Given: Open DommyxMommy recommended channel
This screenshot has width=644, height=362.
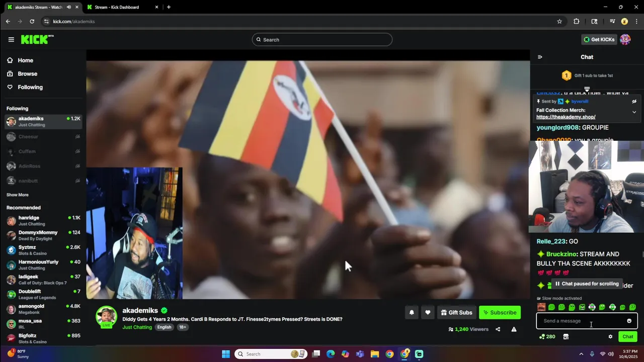Looking at the screenshot, I should click(x=43, y=235).
